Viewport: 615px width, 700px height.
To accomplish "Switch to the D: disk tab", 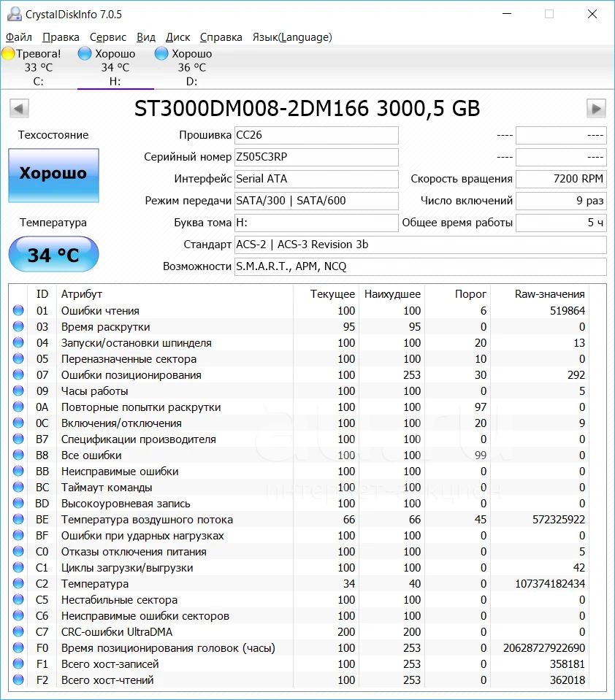I will click(192, 67).
